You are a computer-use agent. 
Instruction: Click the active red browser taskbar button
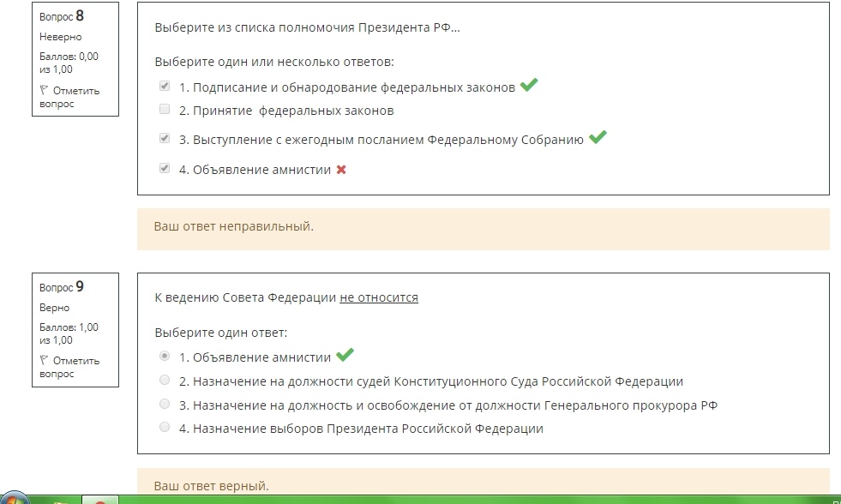pyautogui.click(x=99, y=501)
